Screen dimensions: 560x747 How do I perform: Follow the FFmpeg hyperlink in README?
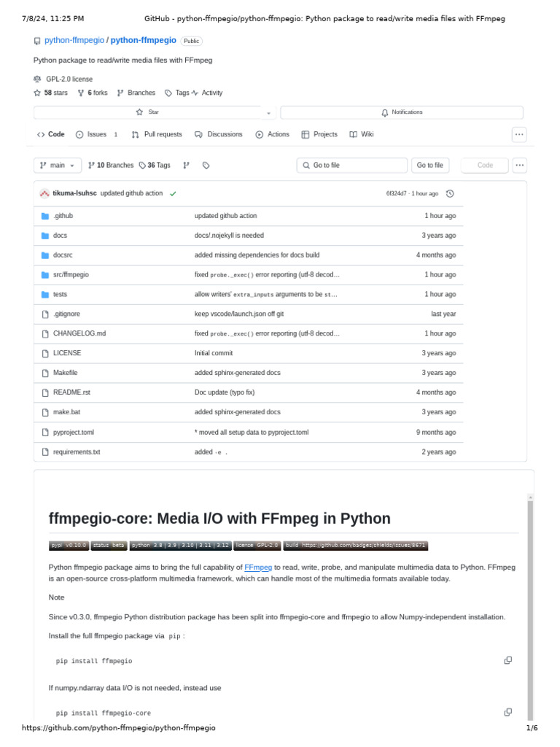[x=258, y=567]
